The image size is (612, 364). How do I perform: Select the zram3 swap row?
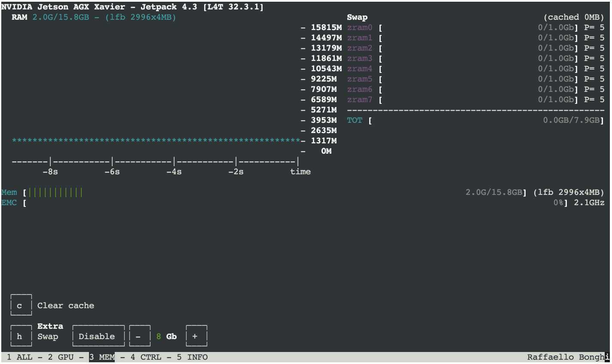tap(476, 58)
